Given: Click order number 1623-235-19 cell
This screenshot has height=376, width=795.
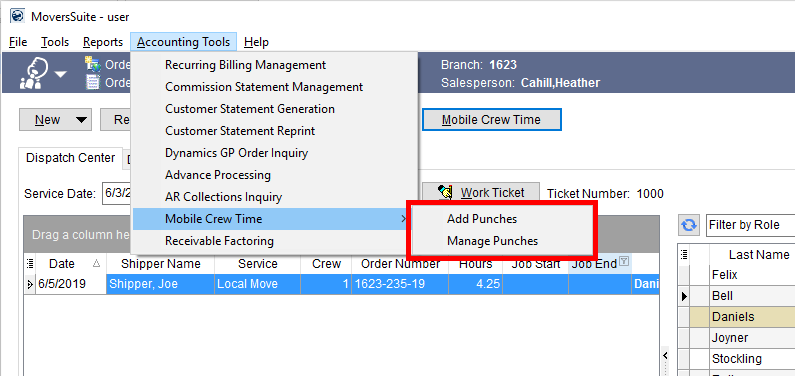Looking at the screenshot, I should pyautogui.click(x=400, y=284).
